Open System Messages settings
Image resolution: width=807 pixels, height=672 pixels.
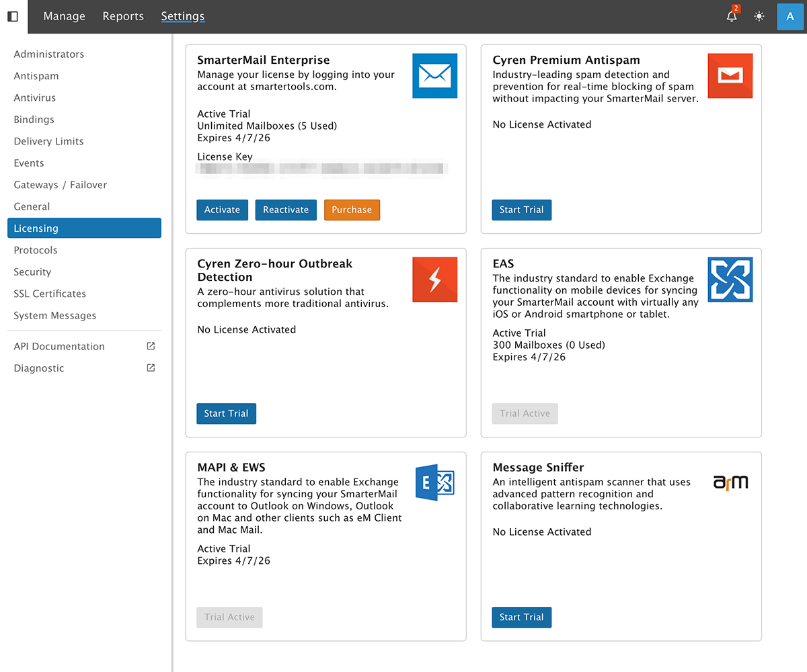point(55,315)
